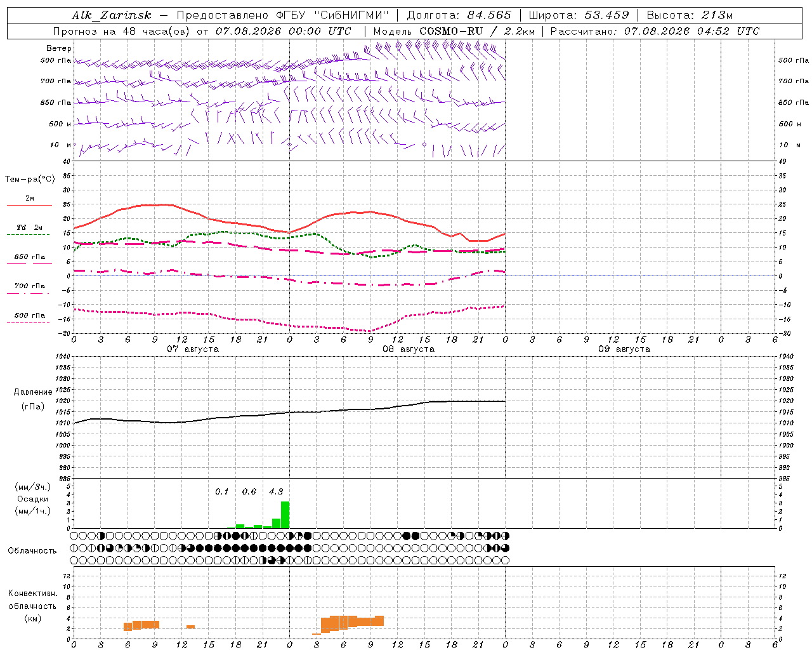Image resolution: width=812 pixels, height=650 pixels.
Task: Click the station name Alk_Zarinsk in header
Action: [112, 15]
